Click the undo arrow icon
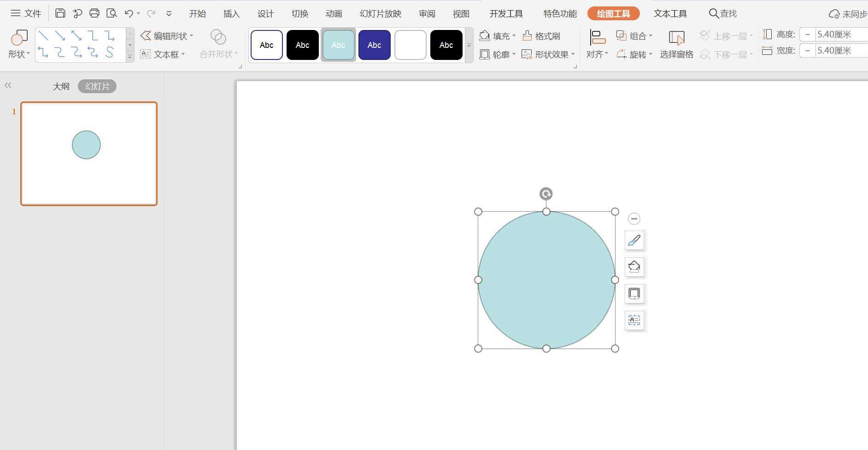The height and width of the screenshot is (450, 868). coord(129,13)
